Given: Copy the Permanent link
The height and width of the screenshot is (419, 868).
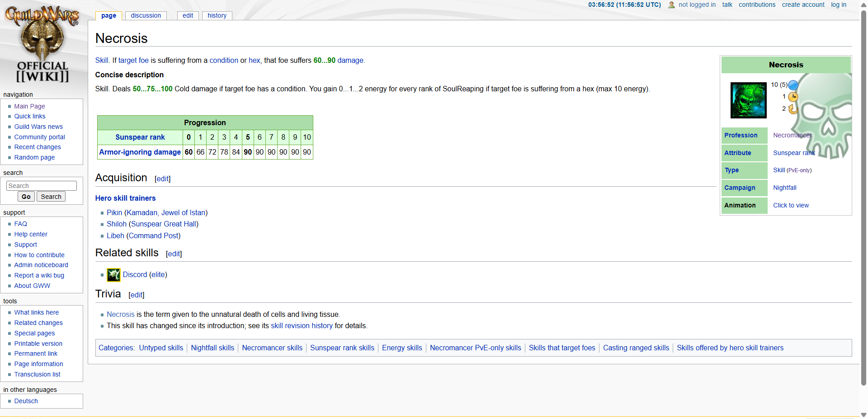Looking at the screenshot, I should coord(36,353).
